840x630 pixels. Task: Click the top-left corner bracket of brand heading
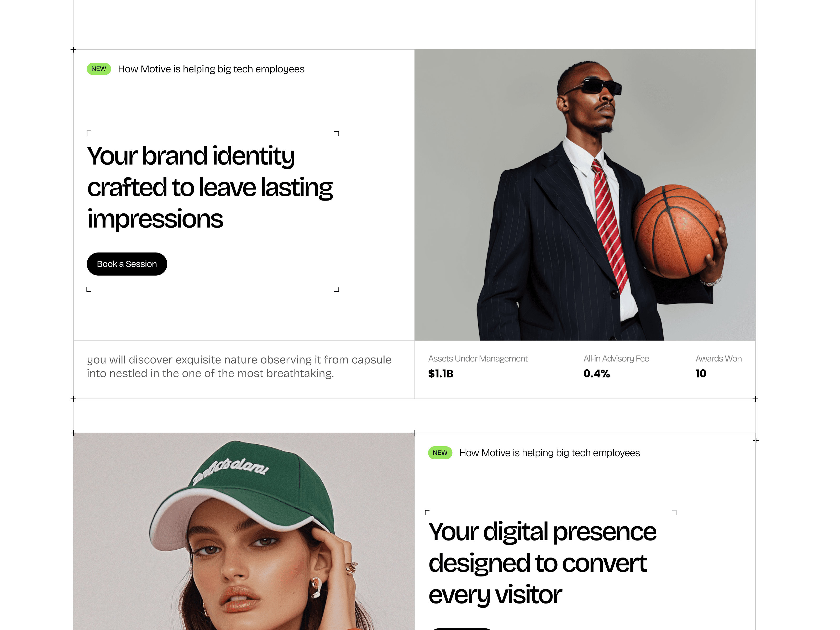coord(89,133)
